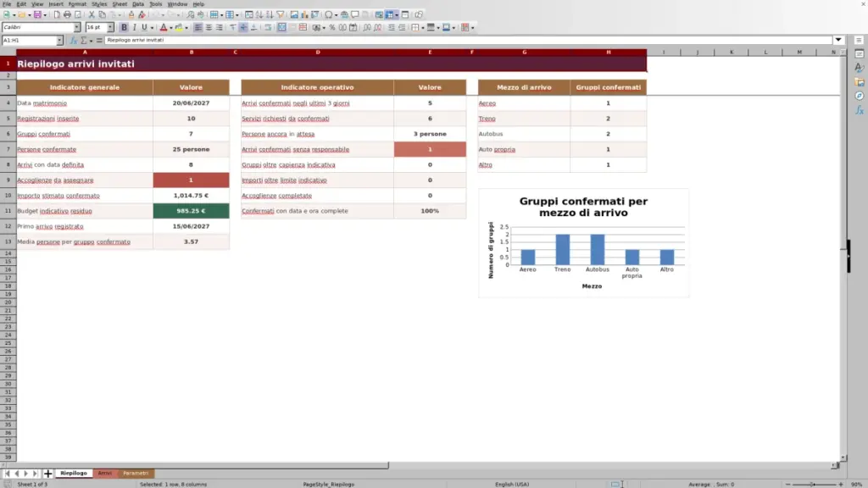Click the Format as Percent icon
This screenshot has width=868, height=488.
click(x=332, y=28)
